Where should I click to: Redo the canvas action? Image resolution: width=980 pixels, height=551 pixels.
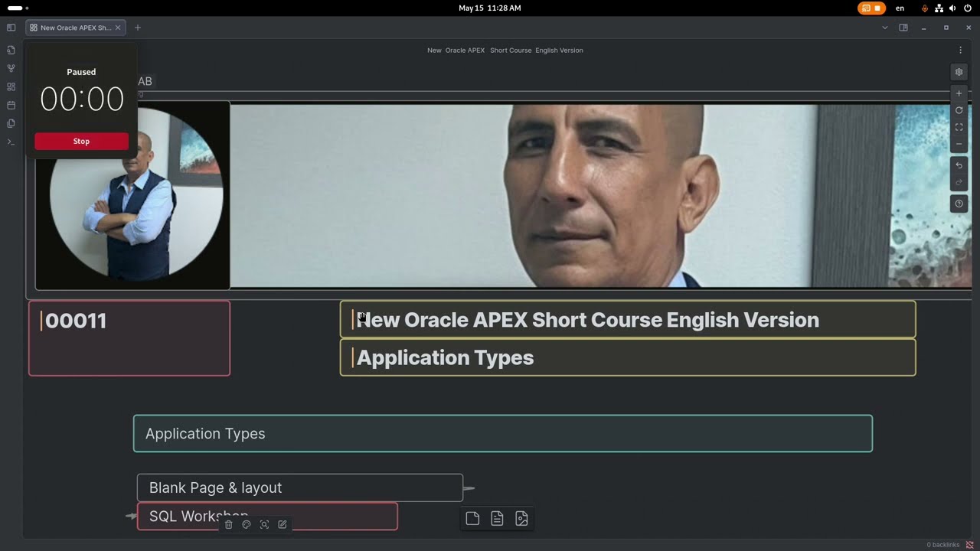(959, 182)
